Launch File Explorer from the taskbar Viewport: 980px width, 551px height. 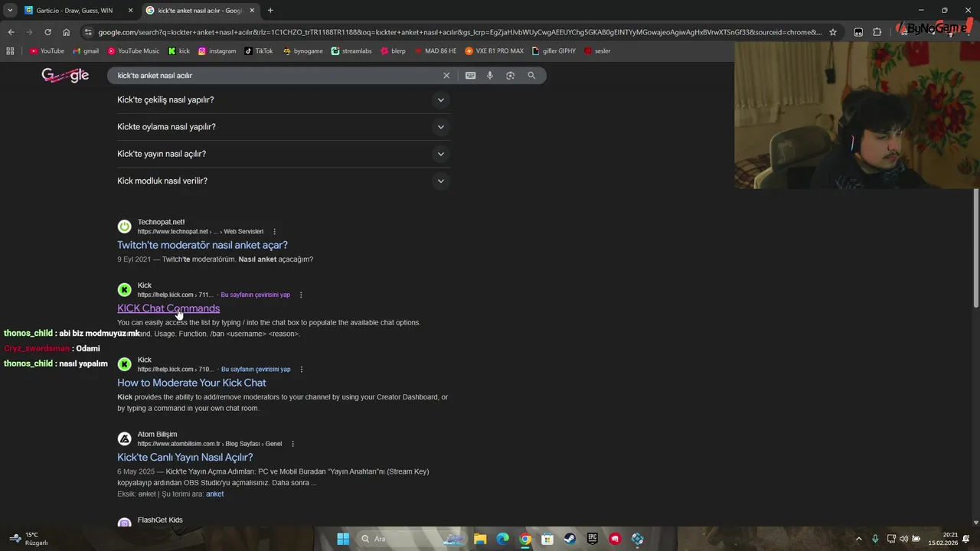pyautogui.click(x=479, y=539)
